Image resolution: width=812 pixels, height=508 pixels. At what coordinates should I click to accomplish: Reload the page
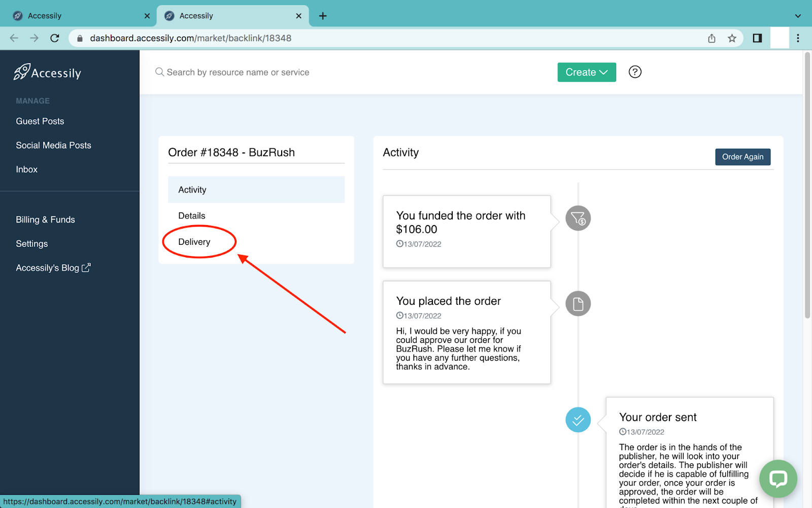[55, 38]
